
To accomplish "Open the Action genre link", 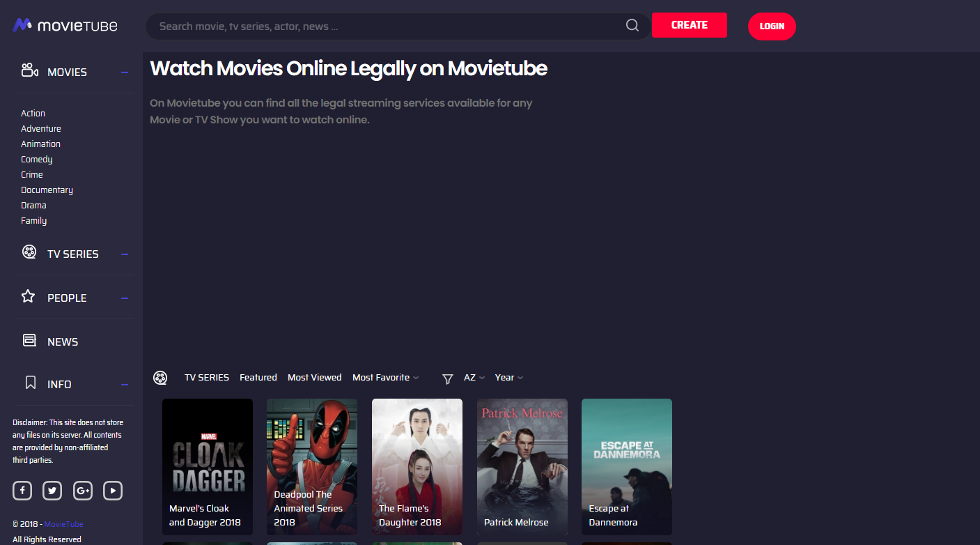I will (33, 113).
